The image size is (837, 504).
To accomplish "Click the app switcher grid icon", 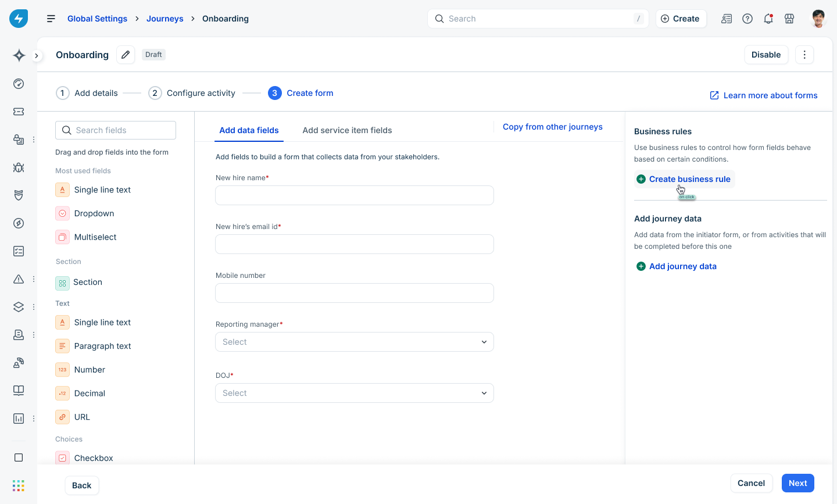I will (19, 485).
